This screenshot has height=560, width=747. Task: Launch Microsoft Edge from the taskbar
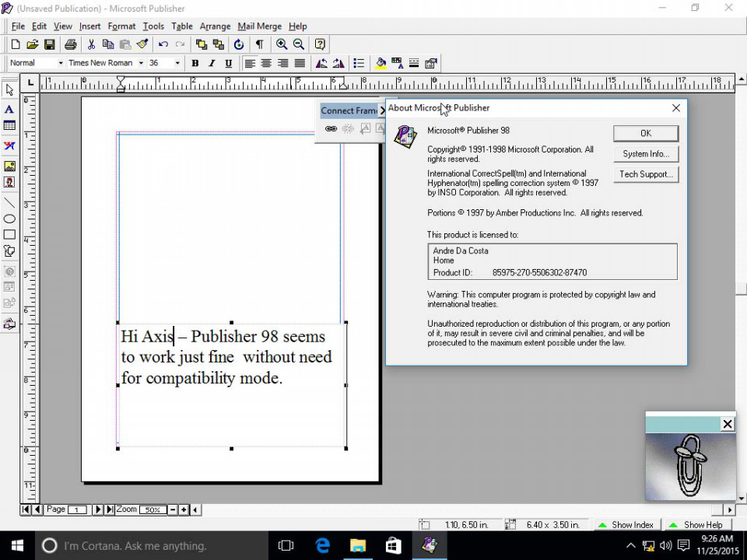pyautogui.click(x=322, y=546)
